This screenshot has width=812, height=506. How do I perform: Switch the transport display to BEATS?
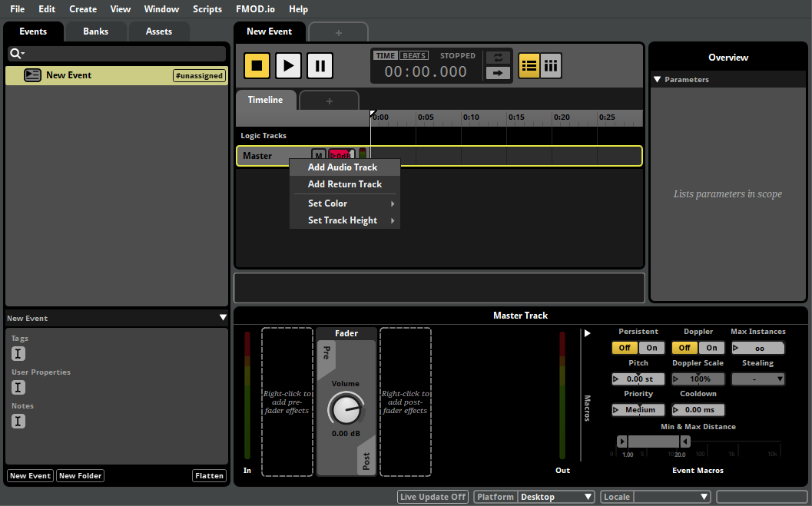[414, 55]
